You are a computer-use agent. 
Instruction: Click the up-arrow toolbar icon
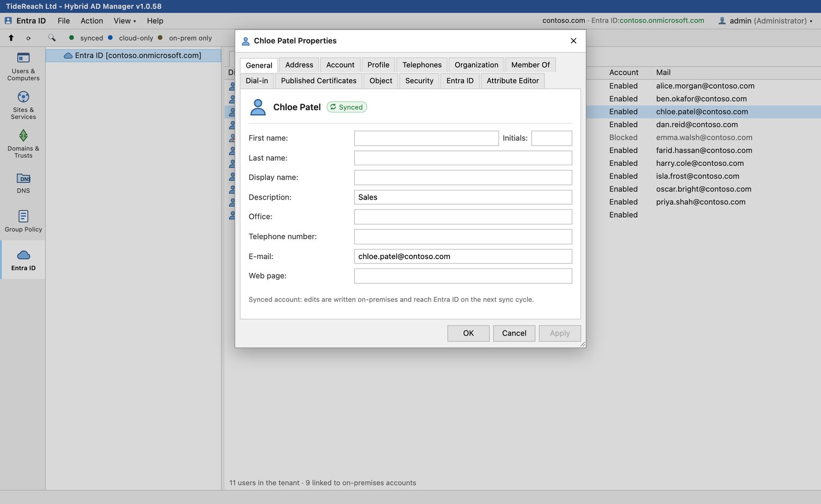(11, 38)
